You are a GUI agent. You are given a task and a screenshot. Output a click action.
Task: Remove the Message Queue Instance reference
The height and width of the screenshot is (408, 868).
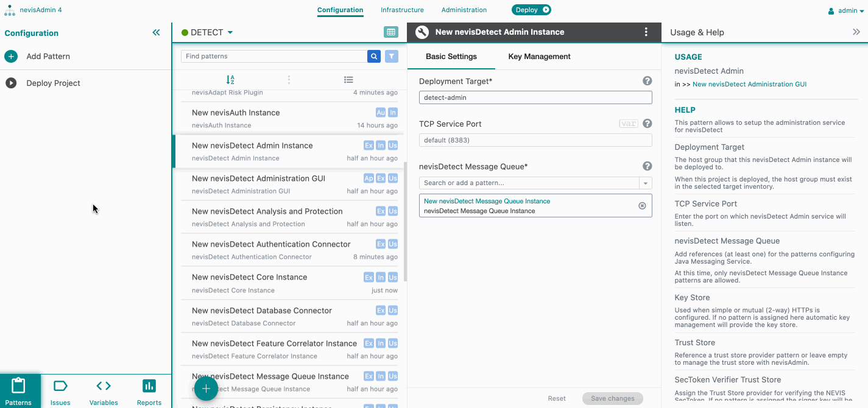(x=642, y=206)
